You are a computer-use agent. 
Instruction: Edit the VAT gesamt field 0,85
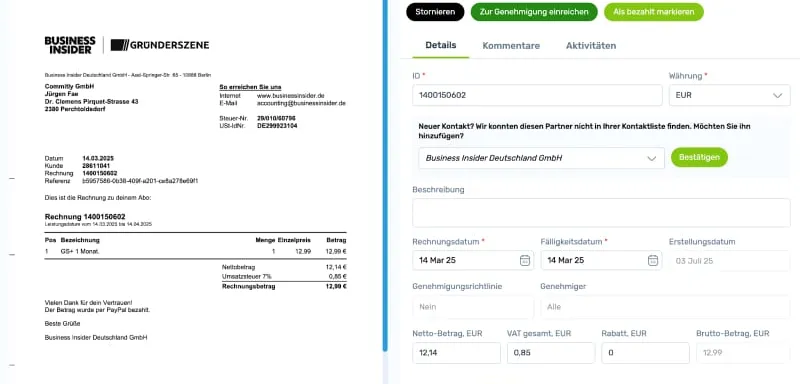pos(551,353)
